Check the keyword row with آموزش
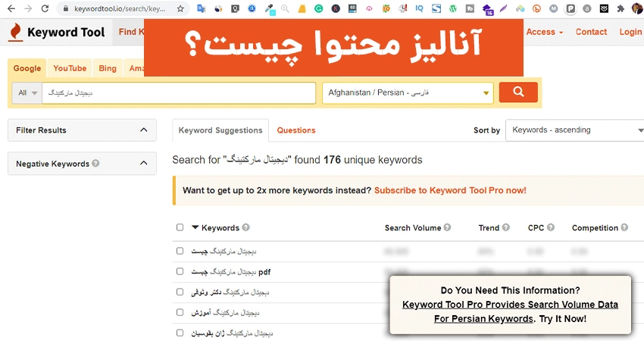This screenshot has height=341, width=644. [180, 312]
